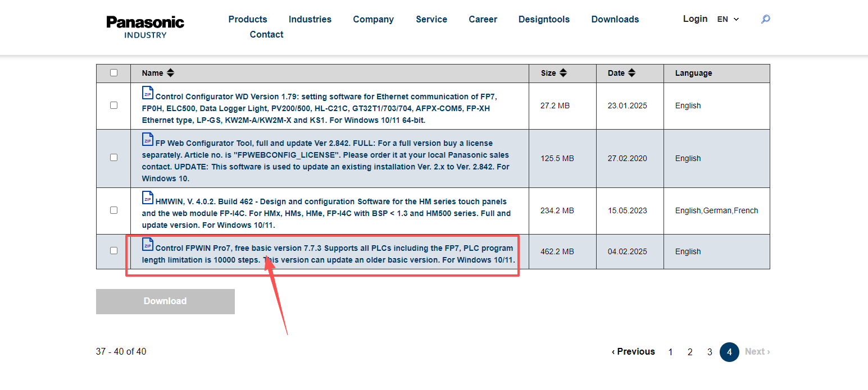This screenshot has height=390, width=868.
Task: Click ZIP icon for Control FPWIN Pro7
Action: (148, 244)
